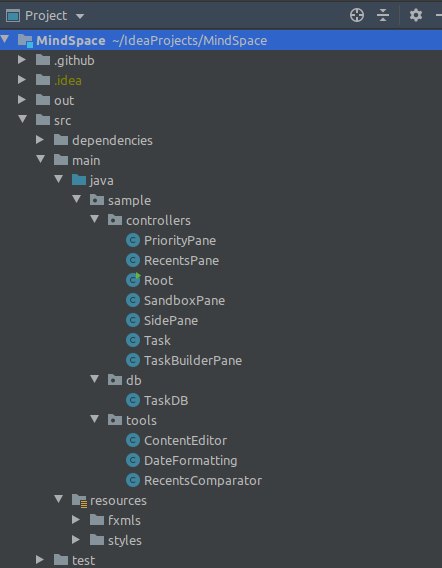This screenshot has width=442, height=568.
Task: Expand the test folder arrow
Action: coord(40,560)
